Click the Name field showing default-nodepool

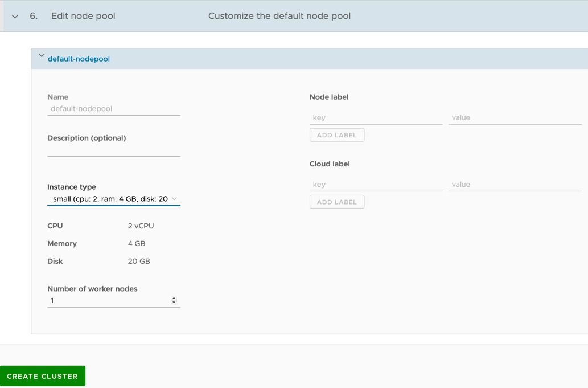[114, 108]
